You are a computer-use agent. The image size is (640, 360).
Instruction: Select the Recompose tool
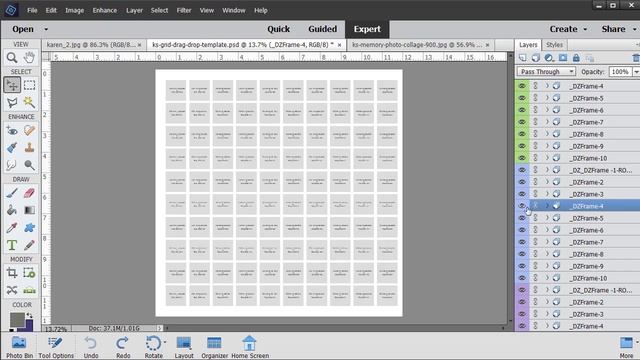(x=29, y=273)
